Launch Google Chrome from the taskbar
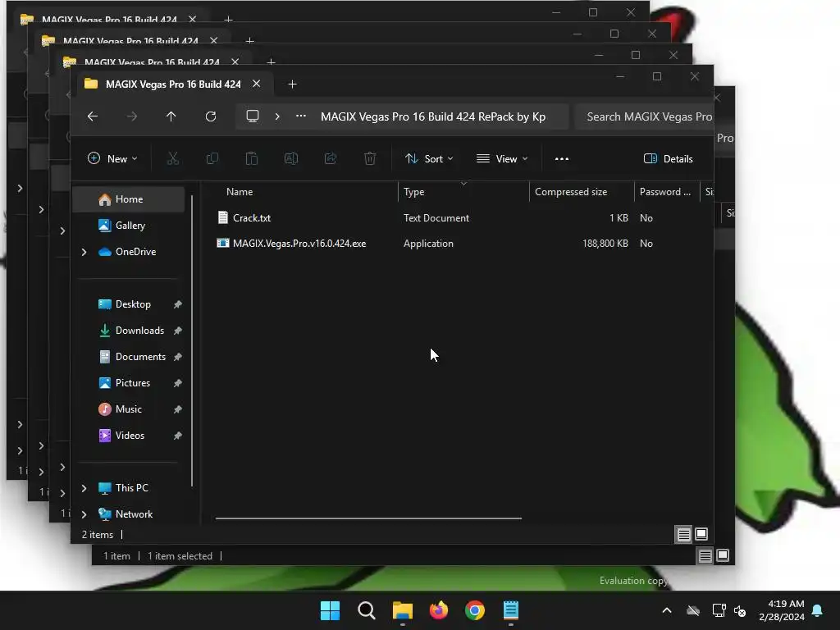This screenshot has height=630, width=840. click(475, 610)
